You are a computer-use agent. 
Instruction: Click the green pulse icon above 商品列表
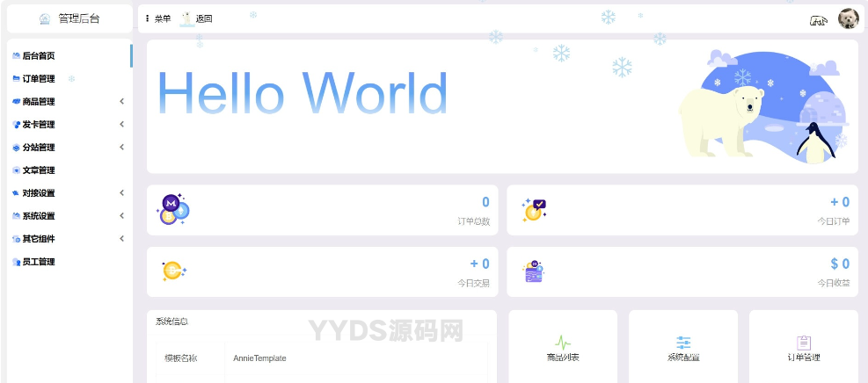563,342
